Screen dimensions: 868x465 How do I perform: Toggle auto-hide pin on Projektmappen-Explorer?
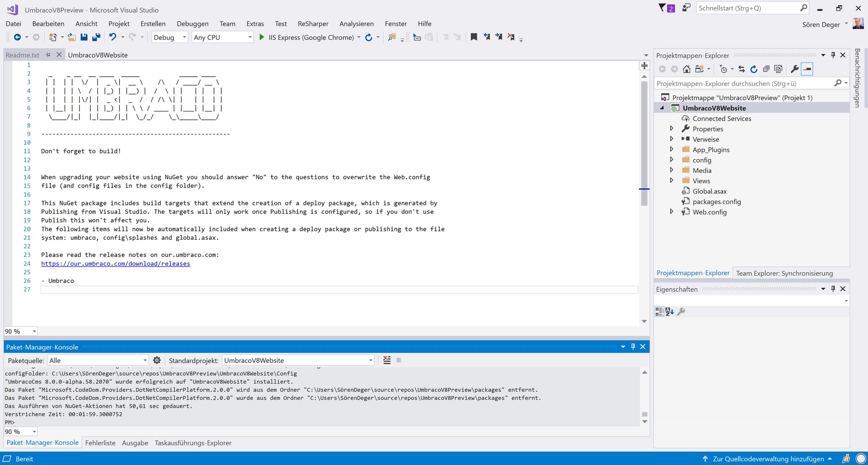tap(833, 55)
